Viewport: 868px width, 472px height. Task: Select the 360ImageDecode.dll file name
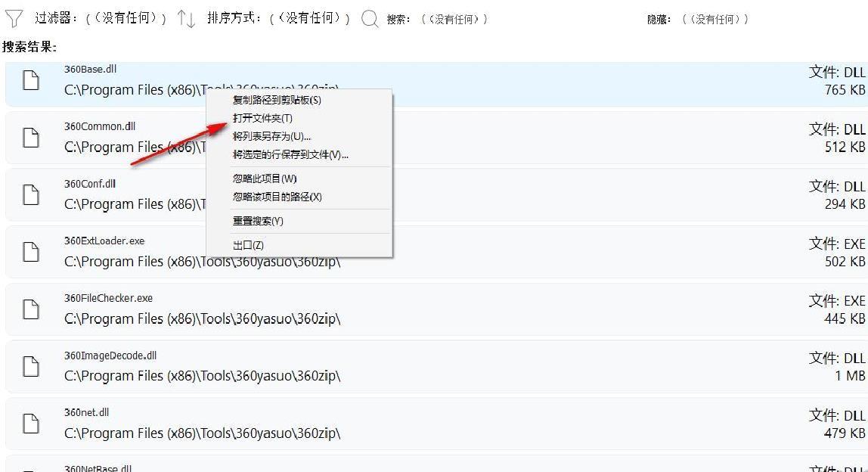coord(110,355)
